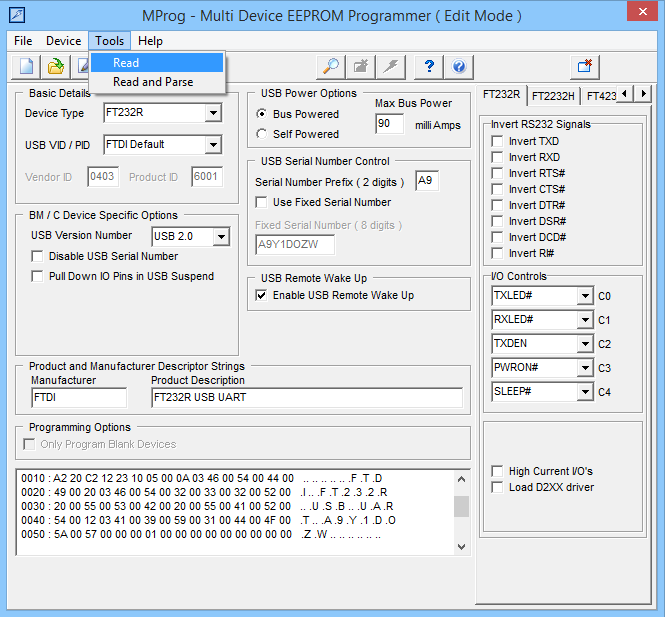Open the C0 TXLED# dropdown
The width and height of the screenshot is (665, 617).
[x=585, y=296]
